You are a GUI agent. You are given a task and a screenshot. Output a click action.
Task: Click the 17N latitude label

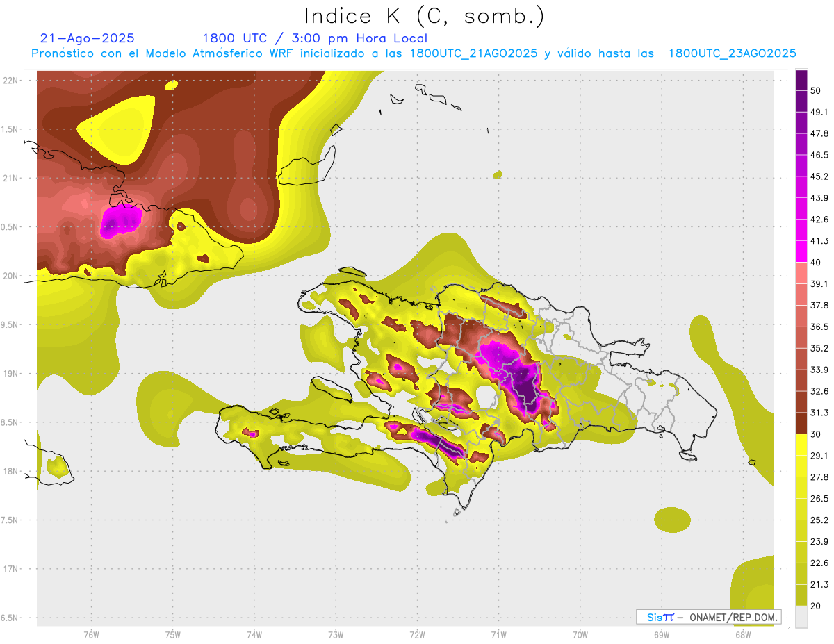10,568
